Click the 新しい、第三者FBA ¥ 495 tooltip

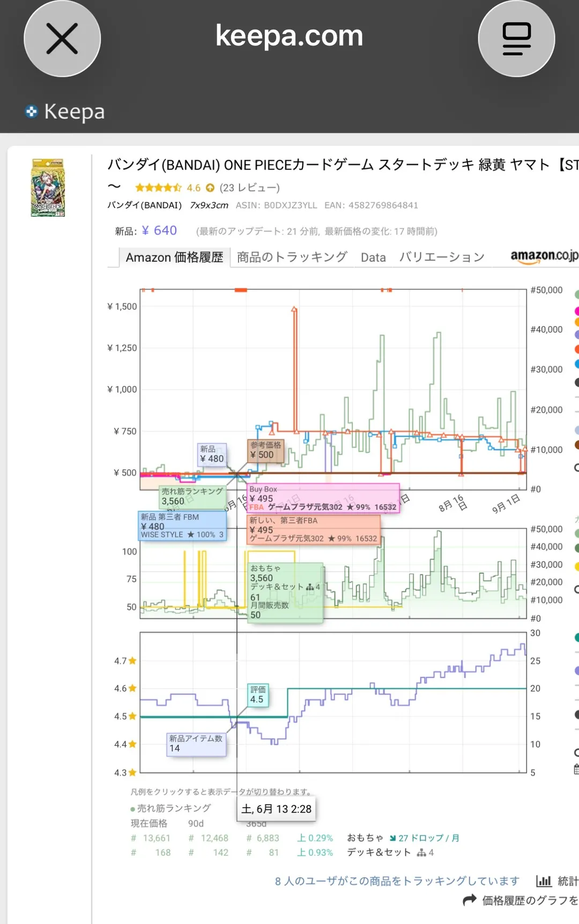(314, 530)
